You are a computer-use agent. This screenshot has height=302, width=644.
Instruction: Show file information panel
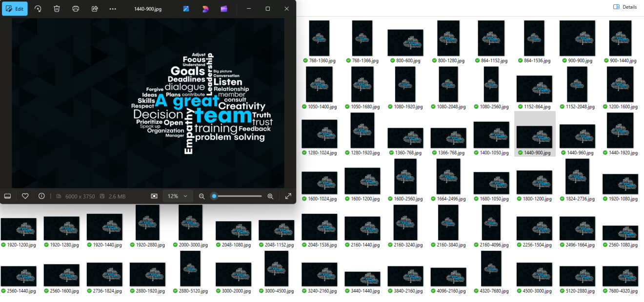click(41, 196)
